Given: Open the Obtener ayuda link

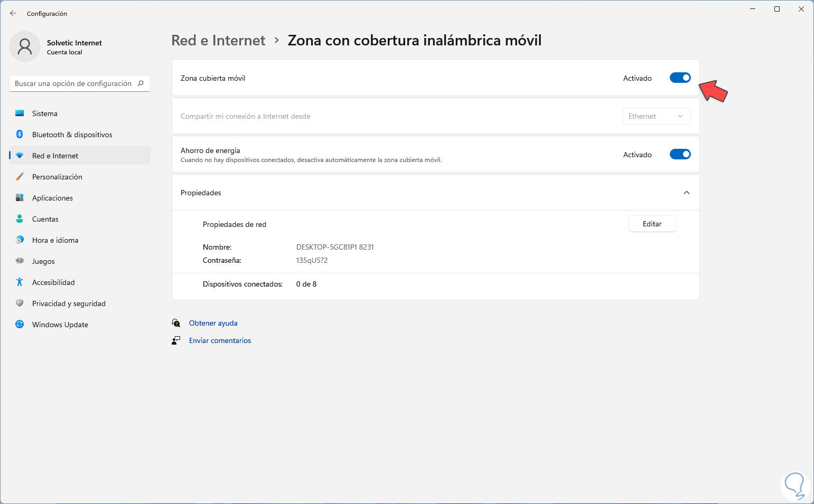Looking at the screenshot, I should pos(213,323).
